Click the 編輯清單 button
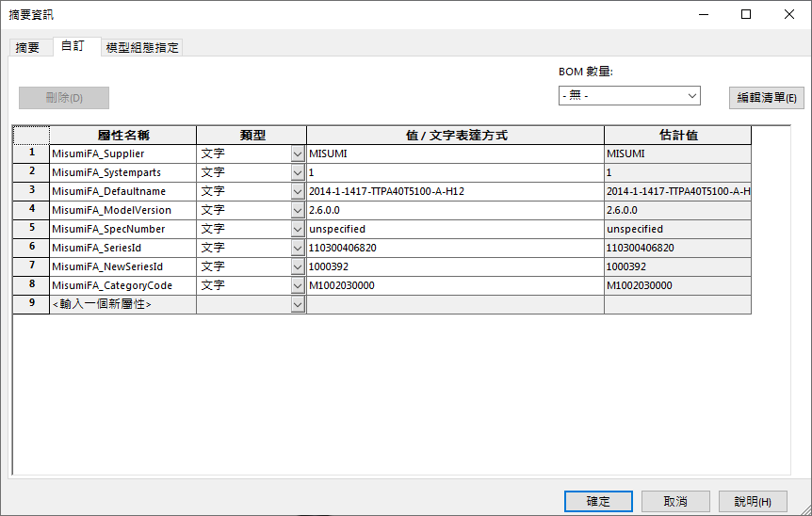 [x=766, y=98]
